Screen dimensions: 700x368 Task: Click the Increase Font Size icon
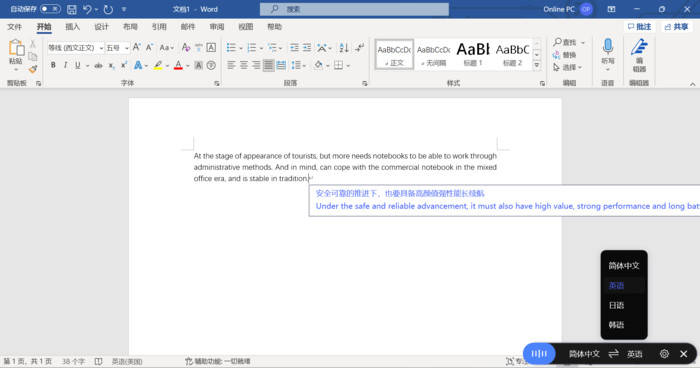pos(137,47)
